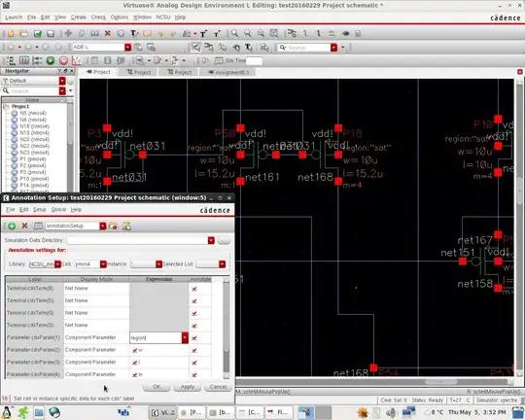Viewport: 525px width, 420px height.
Task: Open the ADE L workspace dropdown
Action: [x=128, y=48]
